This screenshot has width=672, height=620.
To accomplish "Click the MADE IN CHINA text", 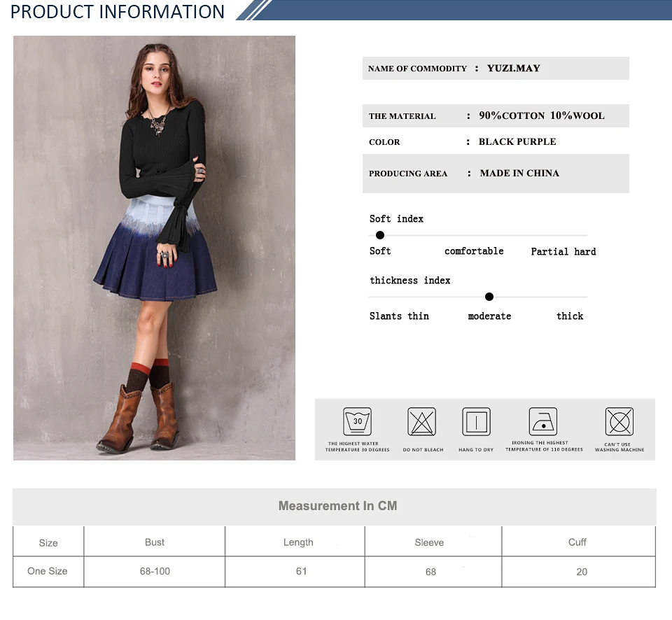I will (519, 173).
